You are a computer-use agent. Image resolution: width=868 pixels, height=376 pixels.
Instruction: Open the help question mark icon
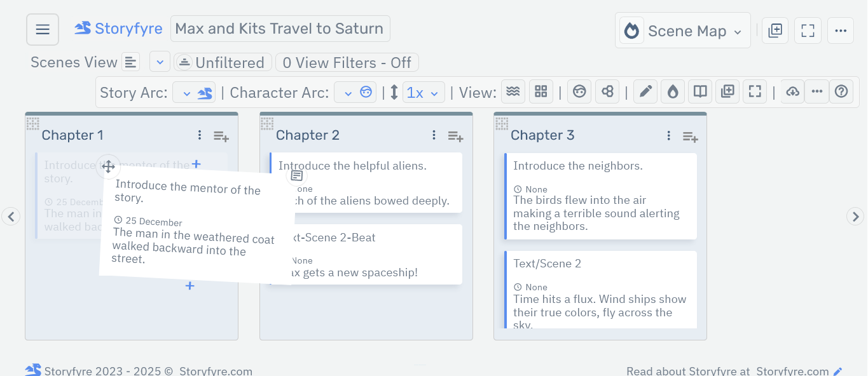[x=841, y=92]
